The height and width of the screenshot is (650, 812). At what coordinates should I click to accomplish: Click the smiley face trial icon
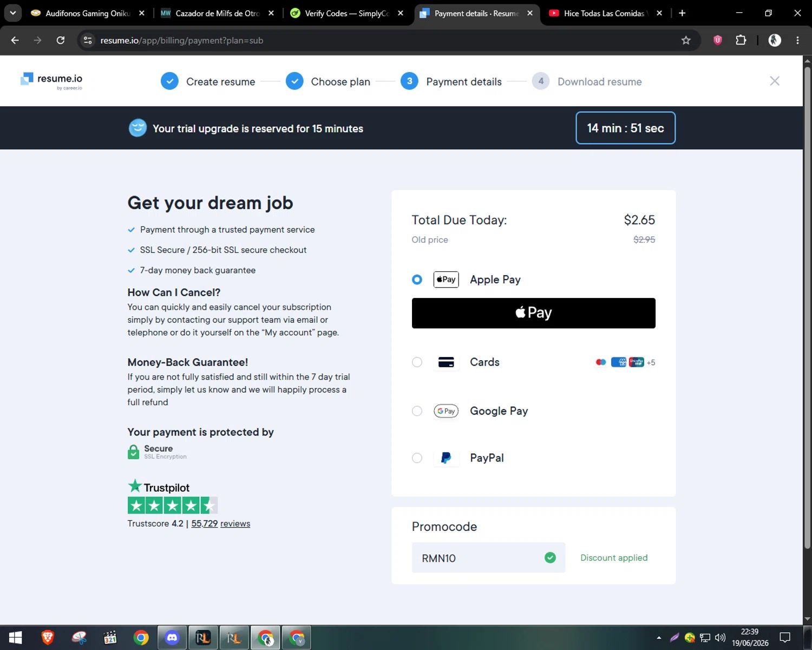pos(137,128)
